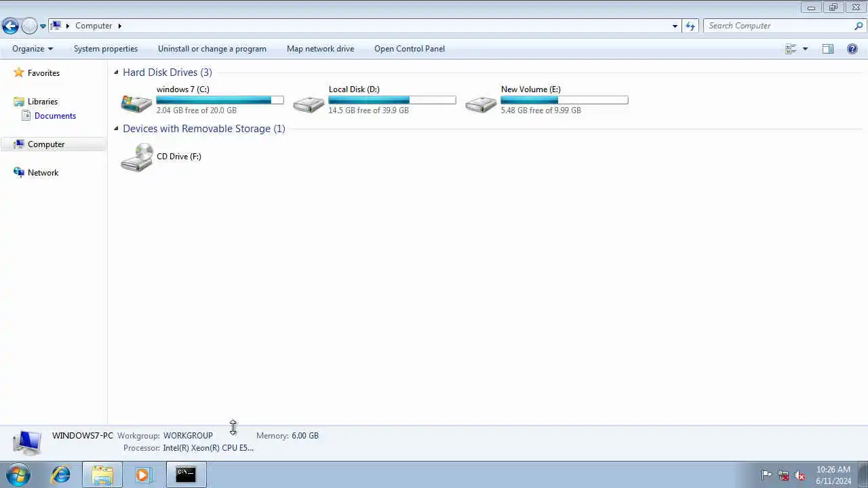Click the Libraries folder icon
The height and width of the screenshot is (488, 868).
[x=19, y=102]
